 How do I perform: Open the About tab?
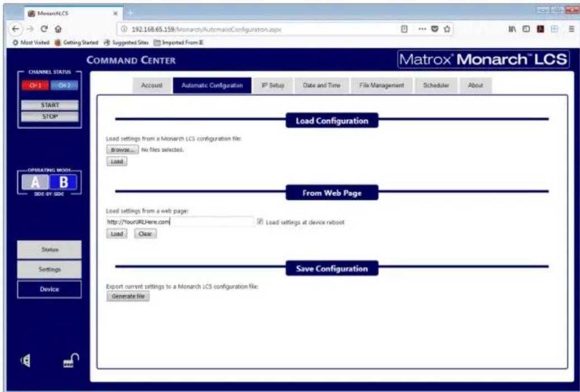pyautogui.click(x=475, y=86)
